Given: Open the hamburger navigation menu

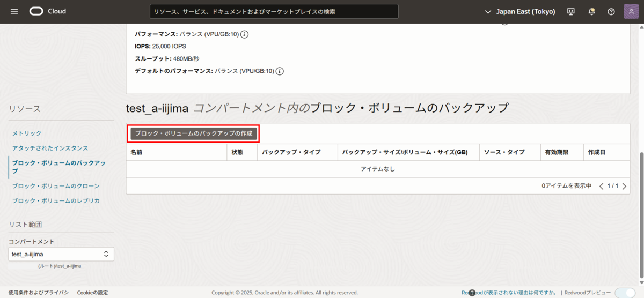Looking at the screenshot, I should 14,11.
